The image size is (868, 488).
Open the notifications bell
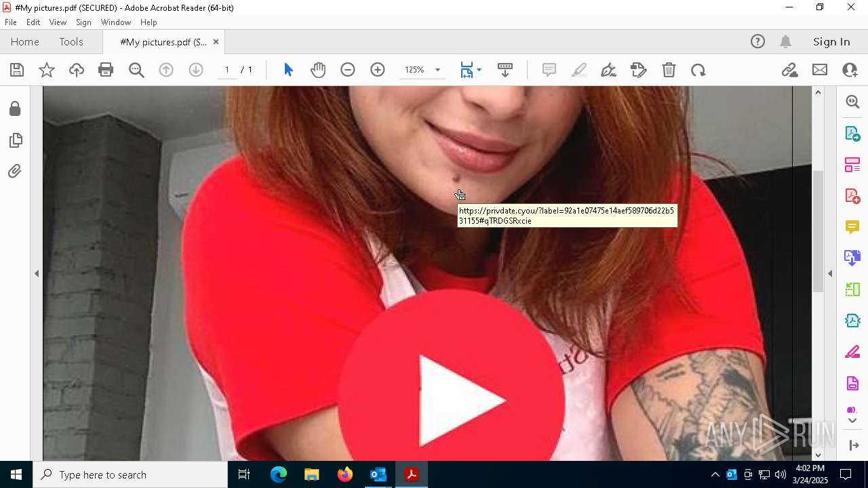pyautogui.click(x=786, y=41)
